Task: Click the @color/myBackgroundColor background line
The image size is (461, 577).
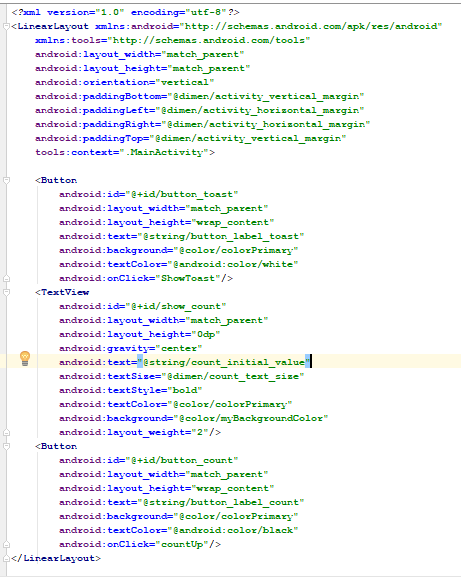Action: click(194, 418)
